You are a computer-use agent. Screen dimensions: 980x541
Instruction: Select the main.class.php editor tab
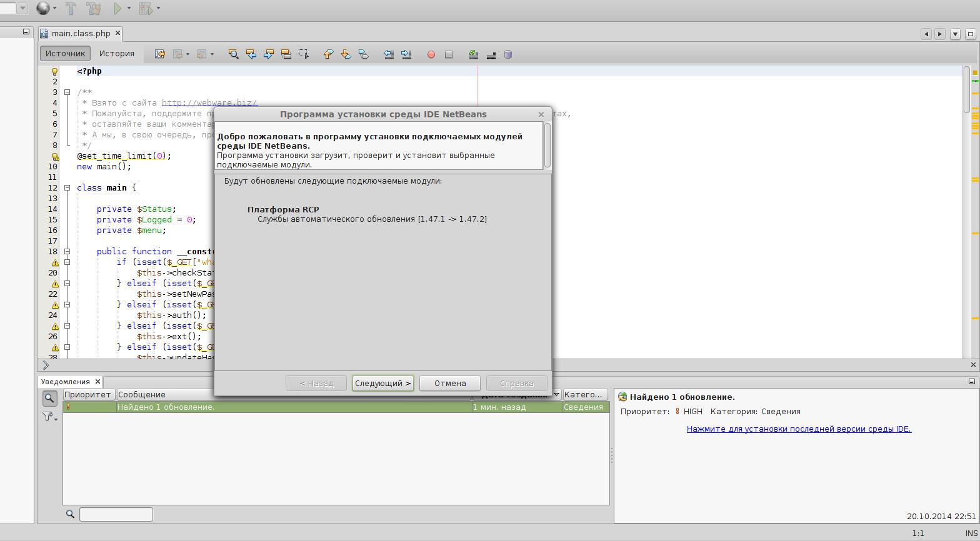point(81,33)
